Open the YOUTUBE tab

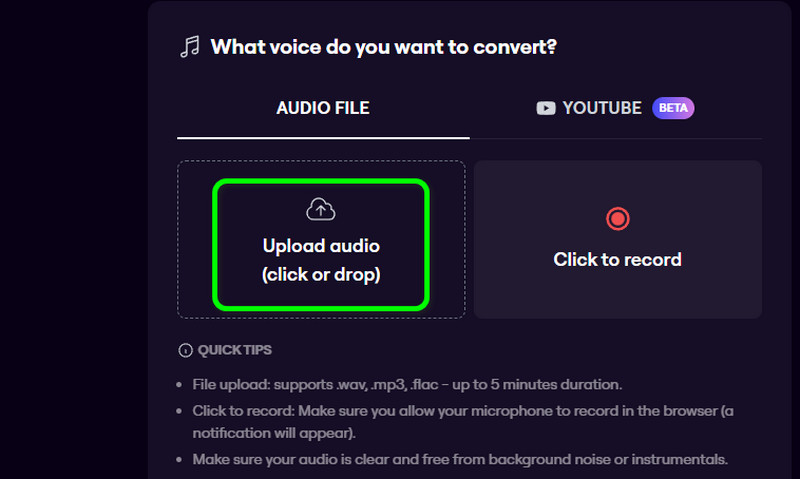tap(601, 108)
